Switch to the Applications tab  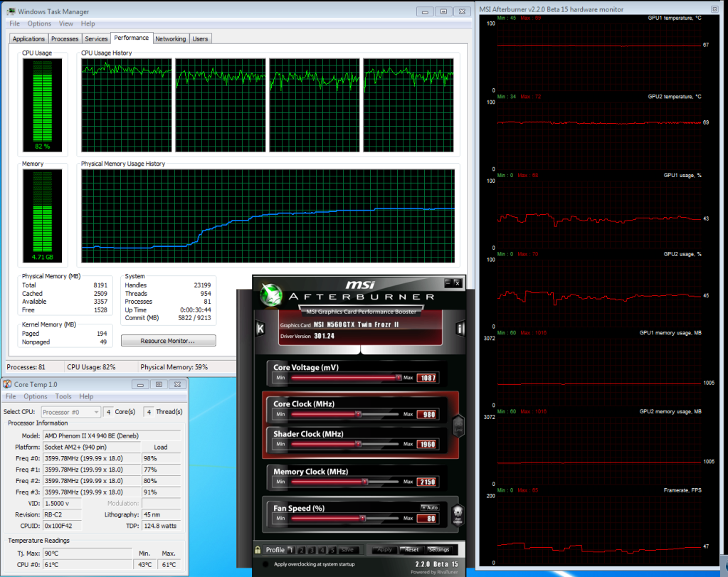(x=28, y=39)
